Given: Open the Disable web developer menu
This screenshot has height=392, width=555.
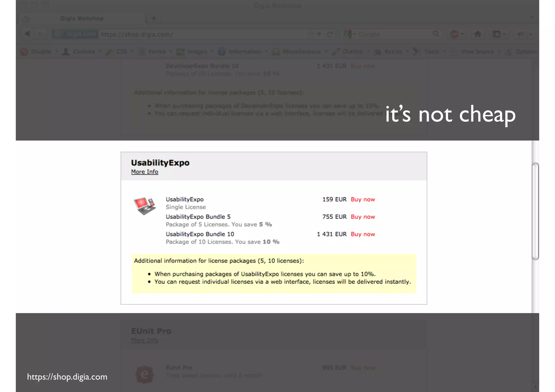Looking at the screenshot, I should pyautogui.click(x=41, y=51).
